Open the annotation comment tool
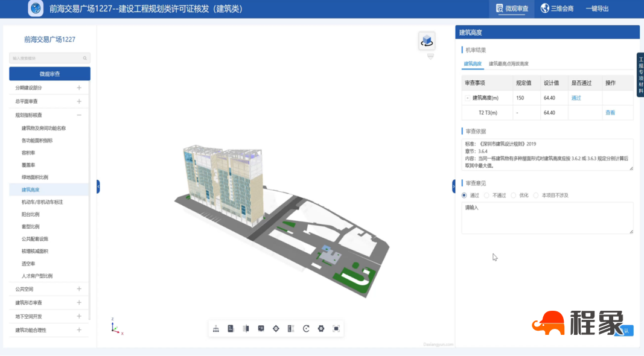The width and height of the screenshot is (644, 356). tap(261, 329)
